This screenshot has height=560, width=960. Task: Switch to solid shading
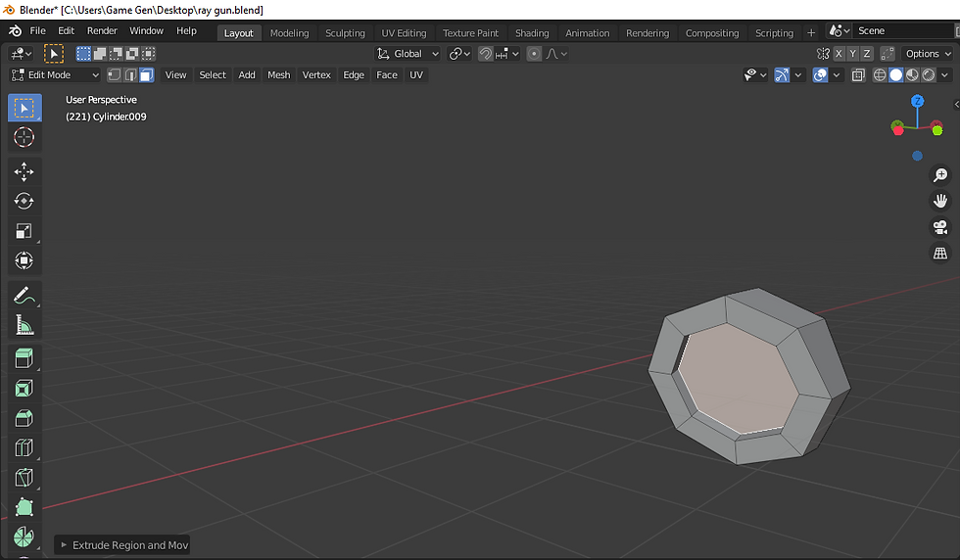(895, 74)
